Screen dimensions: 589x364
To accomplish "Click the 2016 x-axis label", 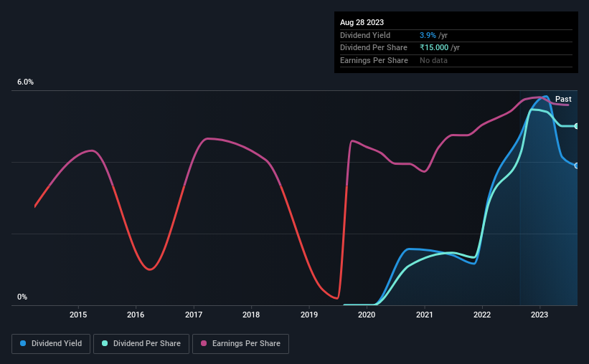I will (x=136, y=315).
